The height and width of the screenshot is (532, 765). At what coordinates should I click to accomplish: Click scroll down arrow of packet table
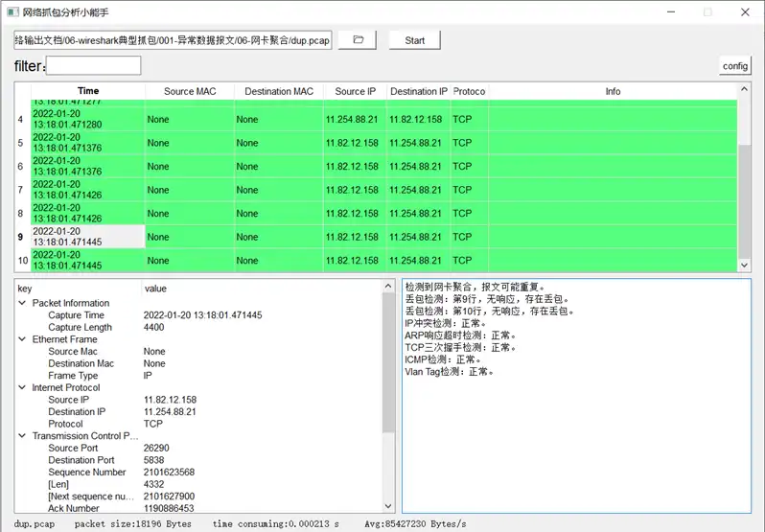(x=744, y=265)
